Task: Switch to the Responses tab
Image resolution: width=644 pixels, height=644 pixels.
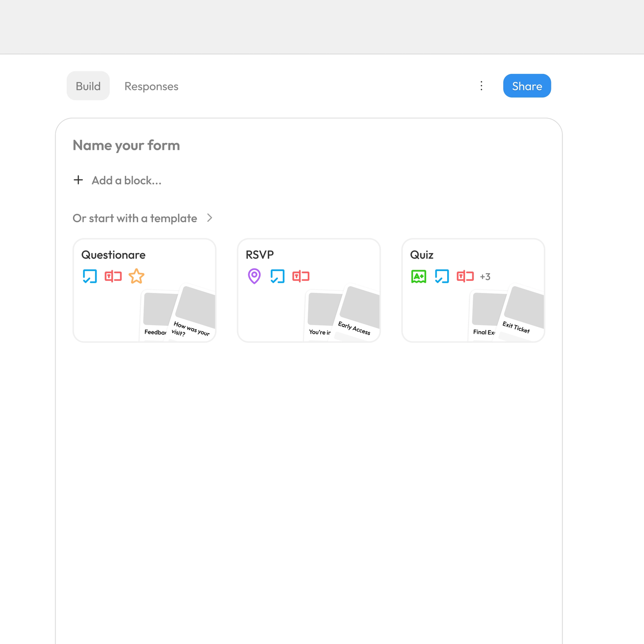Action: [151, 86]
